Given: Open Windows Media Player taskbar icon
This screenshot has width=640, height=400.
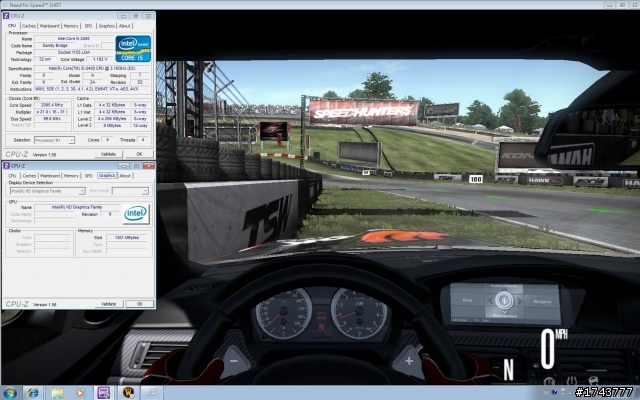Looking at the screenshot, I should pyautogui.click(x=80, y=393).
